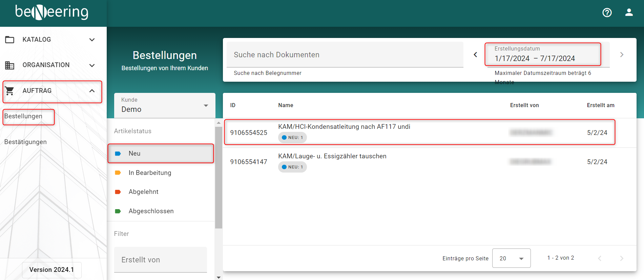Click the Auftrag shopping cart icon
Screen dimensions: 644x280
point(10,91)
